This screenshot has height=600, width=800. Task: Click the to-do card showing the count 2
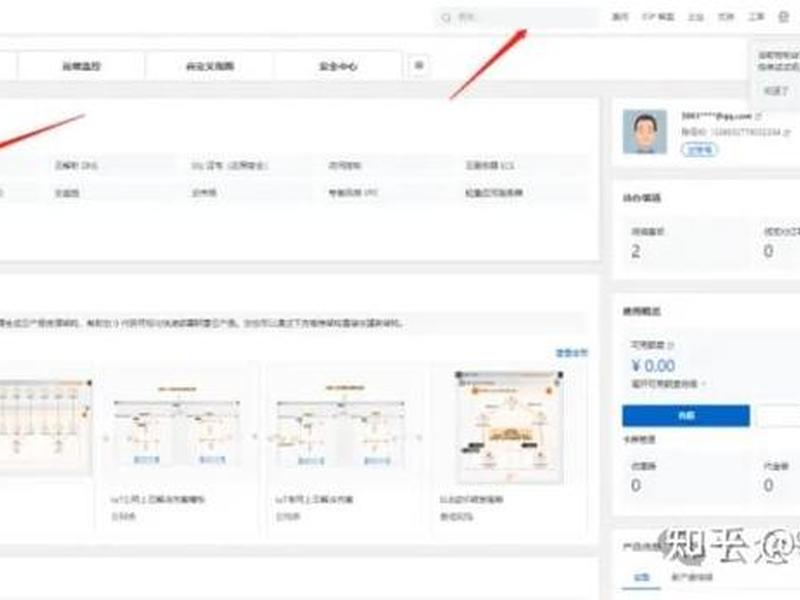[686, 243]
